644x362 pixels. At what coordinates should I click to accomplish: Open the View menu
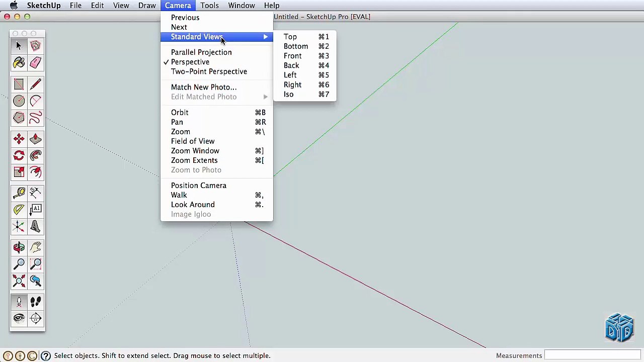coord(121,6)
